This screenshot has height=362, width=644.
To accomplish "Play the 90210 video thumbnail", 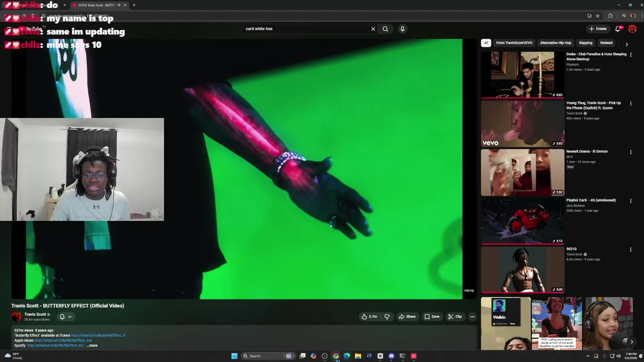I will pyautogui.click(x=523, y=269).
